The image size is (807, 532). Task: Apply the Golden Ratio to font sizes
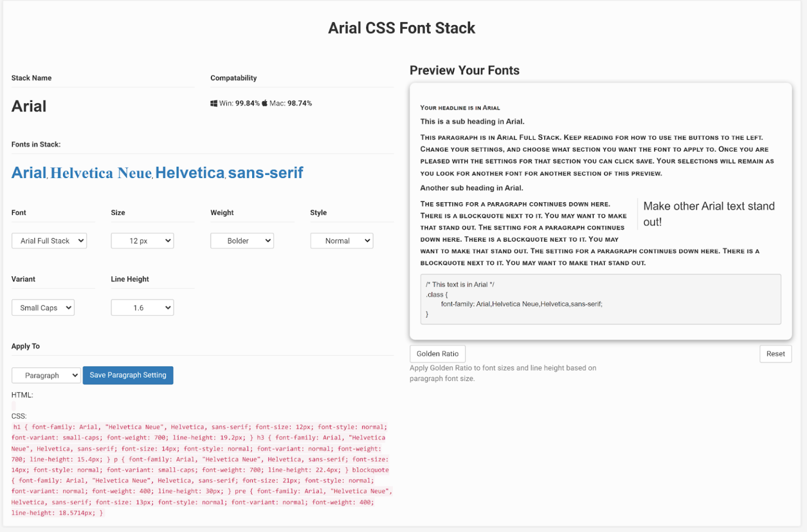click(437, 353)
